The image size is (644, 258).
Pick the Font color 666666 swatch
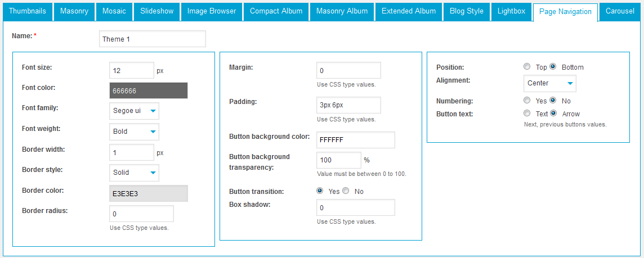pyautogui.click(x=148, y=90)
